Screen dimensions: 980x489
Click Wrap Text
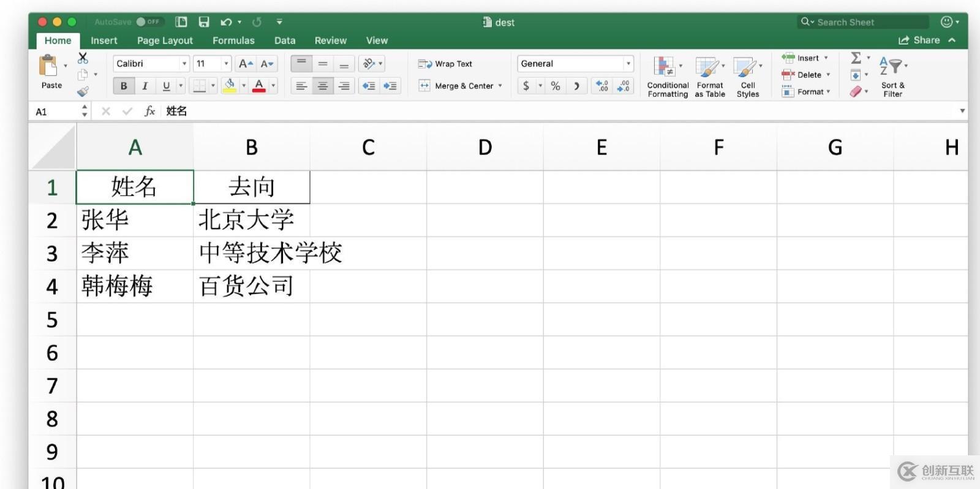(445, 64)
